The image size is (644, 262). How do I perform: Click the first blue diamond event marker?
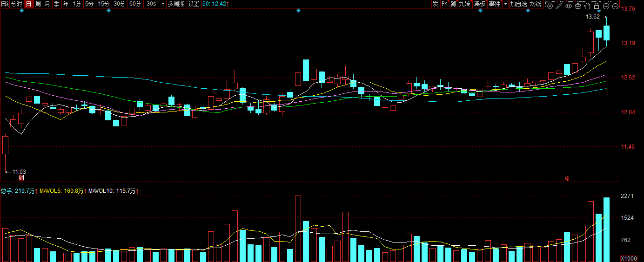pyautogui.click(x=21, y=11)
